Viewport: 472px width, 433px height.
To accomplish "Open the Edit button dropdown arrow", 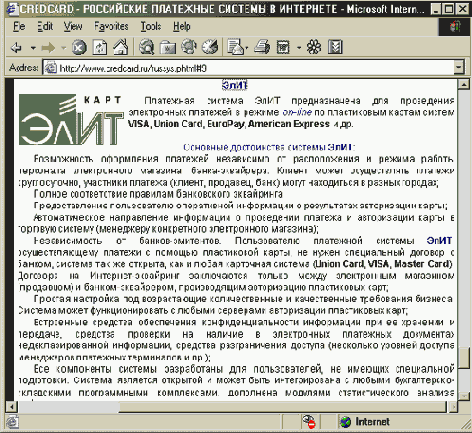I will point(299,48).
